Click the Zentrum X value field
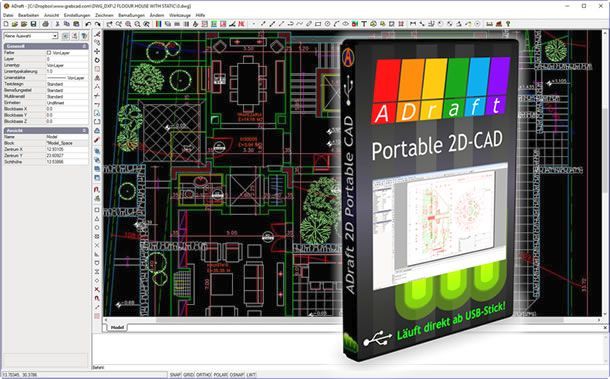This screenshot has height=379, width=610. [x=67, y=149]
